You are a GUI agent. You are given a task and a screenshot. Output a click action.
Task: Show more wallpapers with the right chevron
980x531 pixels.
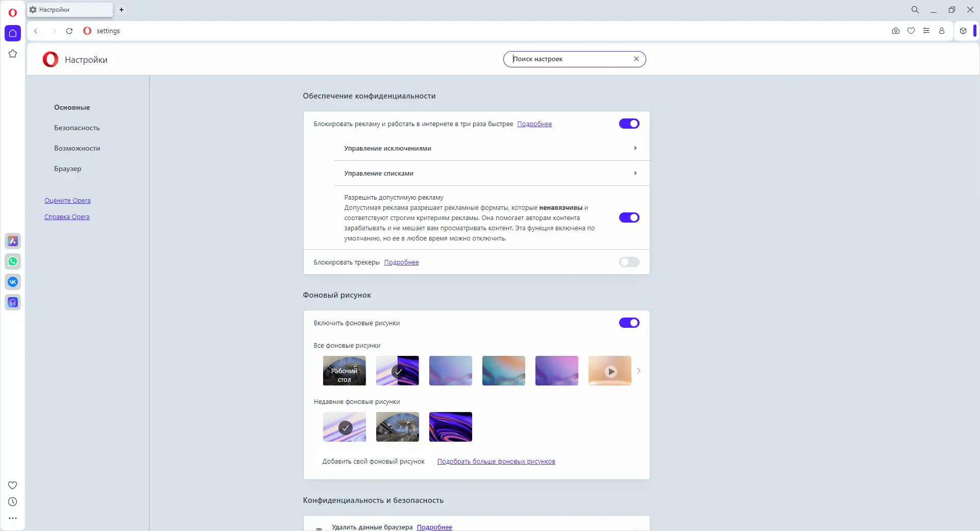[639, 371]
